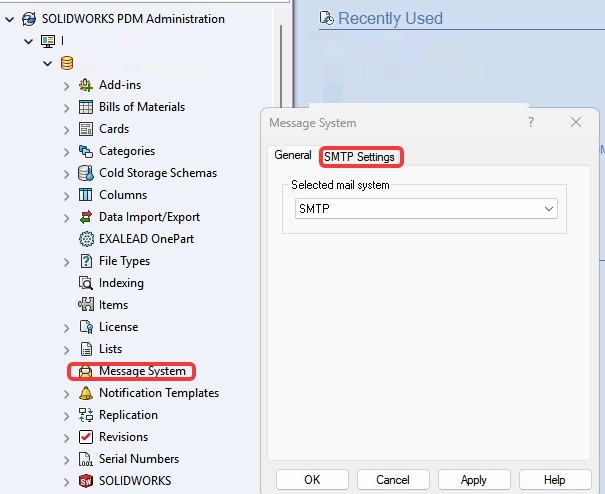Click the Serial Numbers icon

point(86,459)
